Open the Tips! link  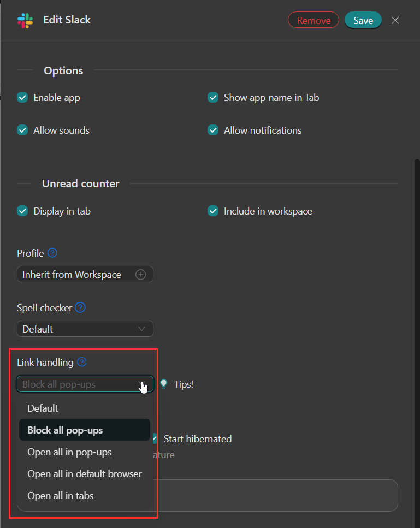pyautogui.click(x=184, y=384)
